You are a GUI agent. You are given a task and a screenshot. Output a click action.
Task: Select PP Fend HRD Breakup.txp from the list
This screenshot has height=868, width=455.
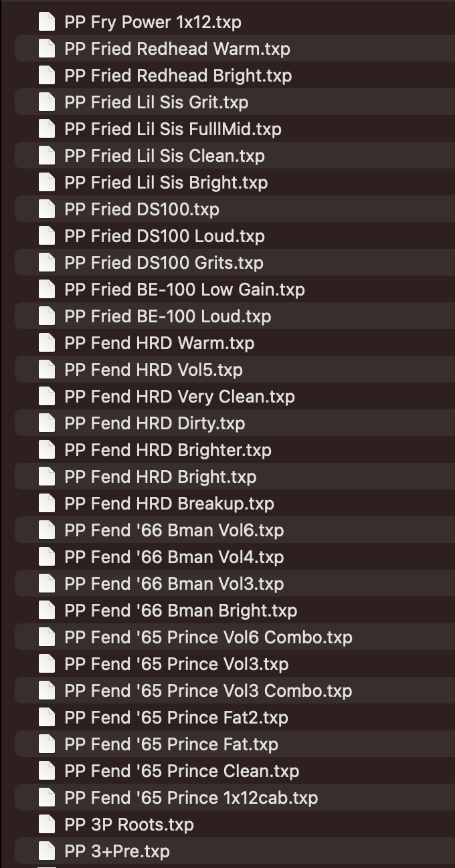(x=169, y=504)
